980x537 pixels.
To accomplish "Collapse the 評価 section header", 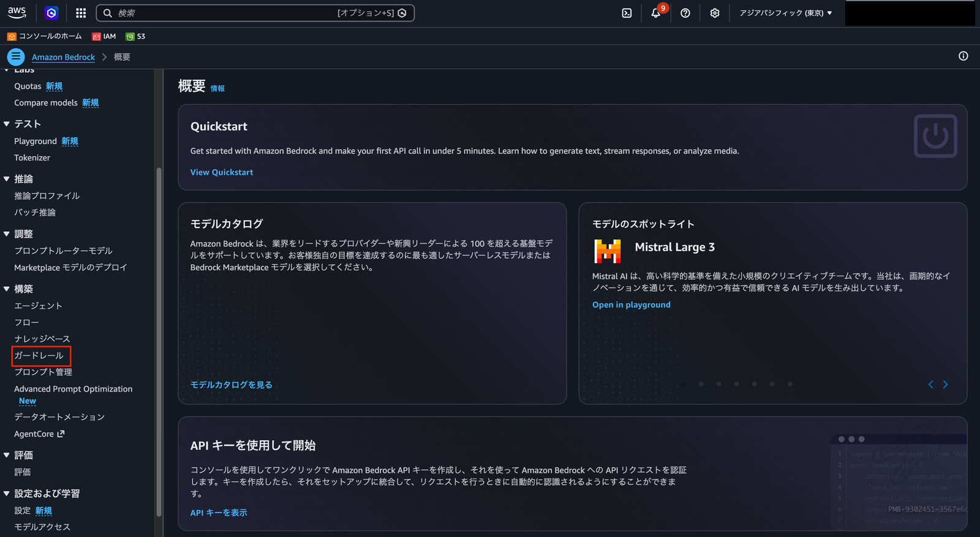I will point(7,455).
